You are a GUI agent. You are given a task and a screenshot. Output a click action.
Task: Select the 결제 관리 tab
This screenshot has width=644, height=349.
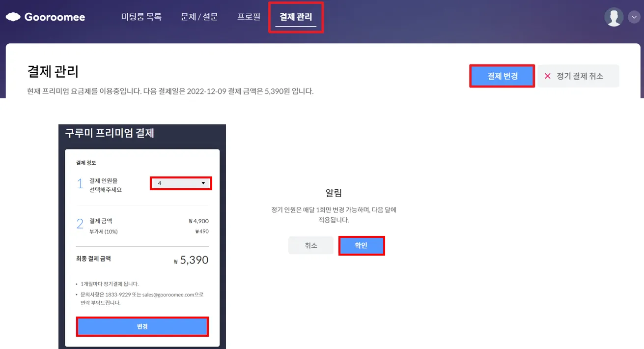tap(296, 17)
